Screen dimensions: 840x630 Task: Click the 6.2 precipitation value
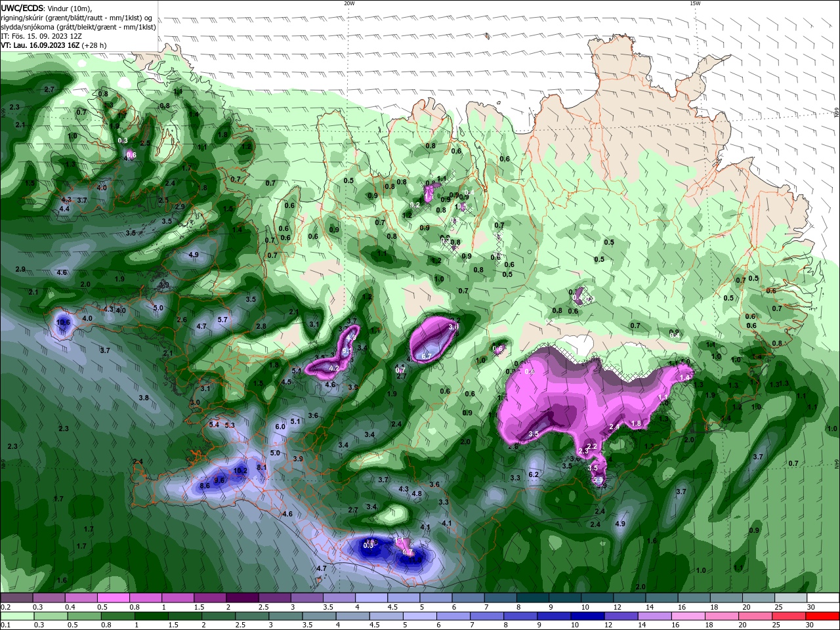coord(534,474)
